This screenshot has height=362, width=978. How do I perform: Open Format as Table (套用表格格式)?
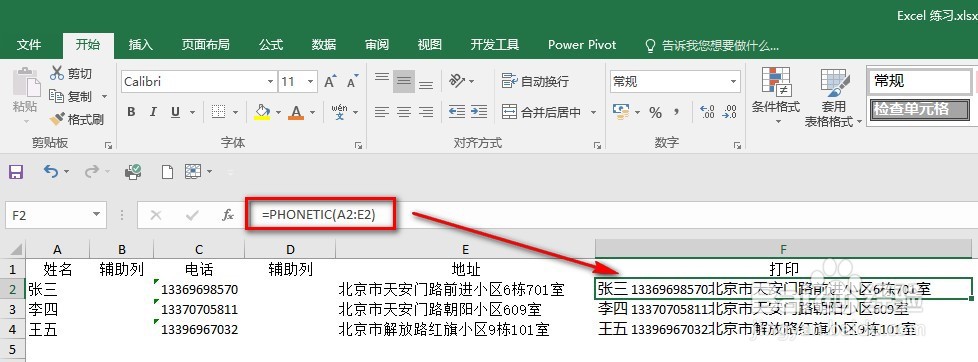[x=833, y=97]
